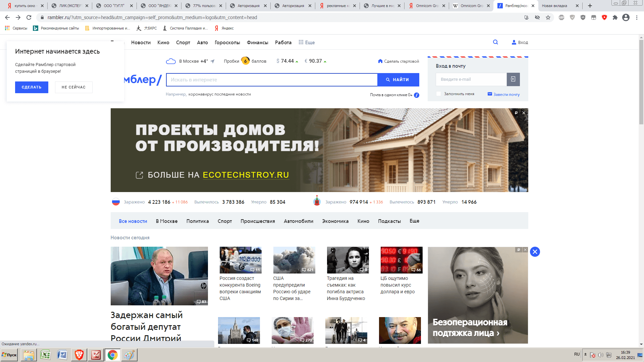Click the 'Искать в интернете' search field
644x362 pixels.
pos(272,80)
